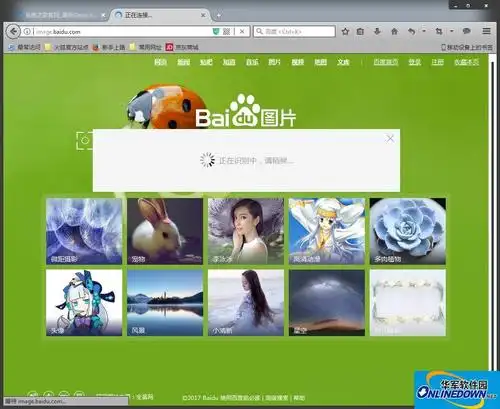Select the '正在连接...' tab

(x=160, y=15)
